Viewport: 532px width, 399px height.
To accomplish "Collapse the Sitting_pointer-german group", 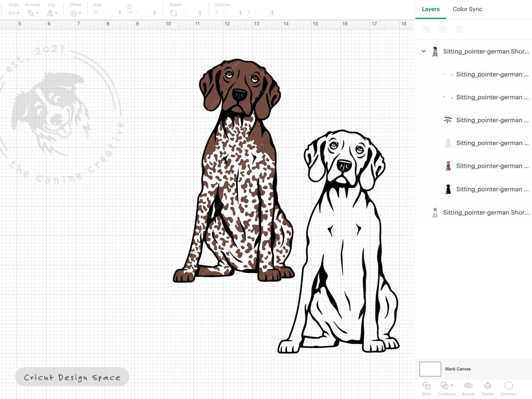I will tap(423, 51).
